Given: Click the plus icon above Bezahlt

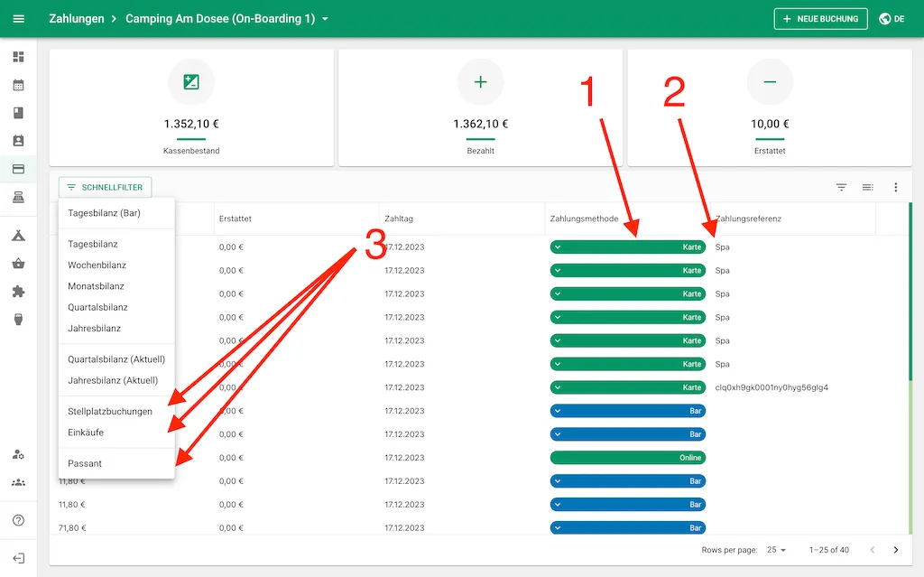Looking at the screenshot, I should pos(480,81).
